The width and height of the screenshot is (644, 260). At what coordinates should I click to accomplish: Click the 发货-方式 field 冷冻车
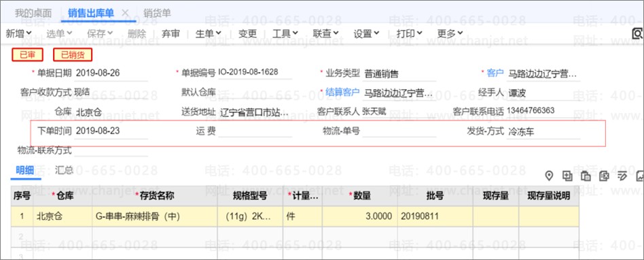pyautogui.click(x=543, y=131)
